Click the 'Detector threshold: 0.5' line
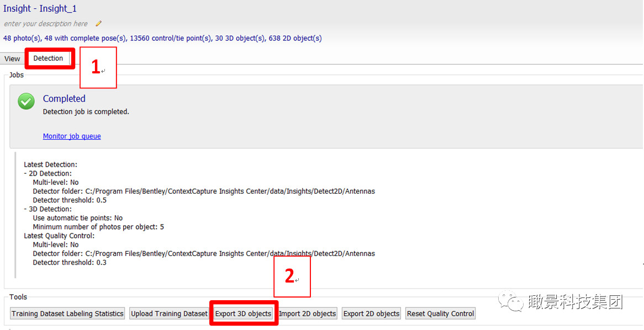This screenshot has width=644, height=330. click(x=70, y=200)
